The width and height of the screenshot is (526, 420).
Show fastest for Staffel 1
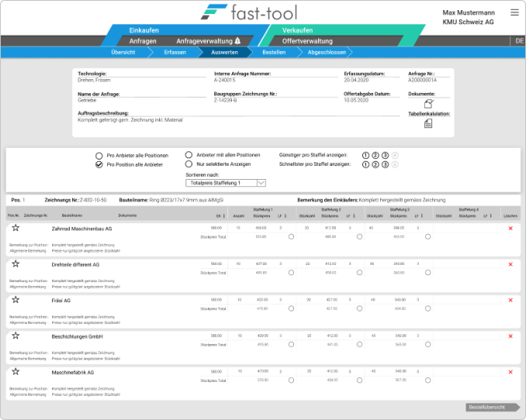(365, 164)
